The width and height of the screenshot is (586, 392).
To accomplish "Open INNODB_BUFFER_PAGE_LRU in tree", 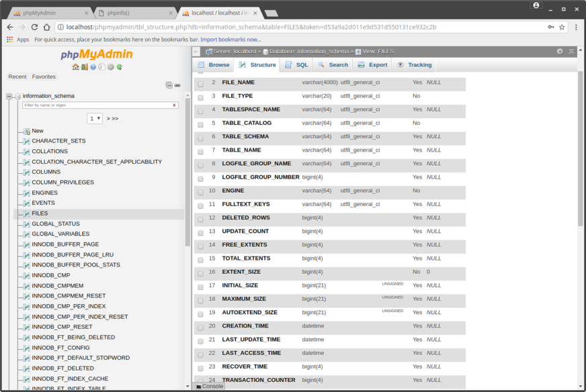I will click(x=73, y=254).
